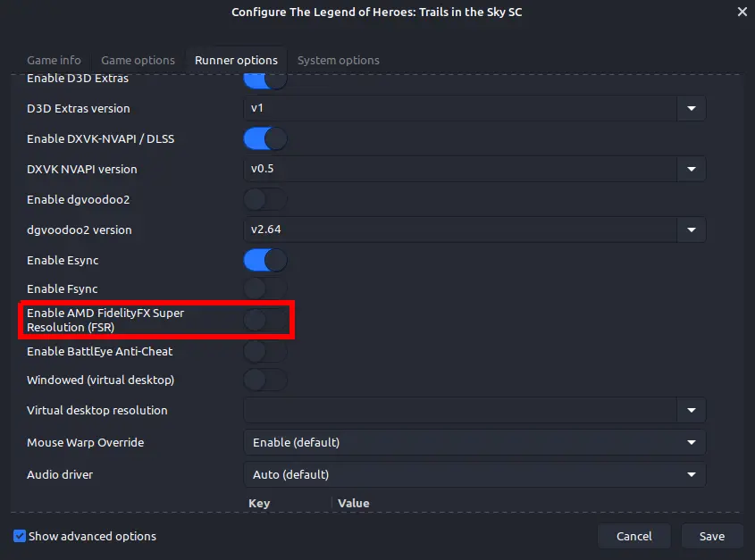Enable the Fsync toggle

click(x=265, y=288)
